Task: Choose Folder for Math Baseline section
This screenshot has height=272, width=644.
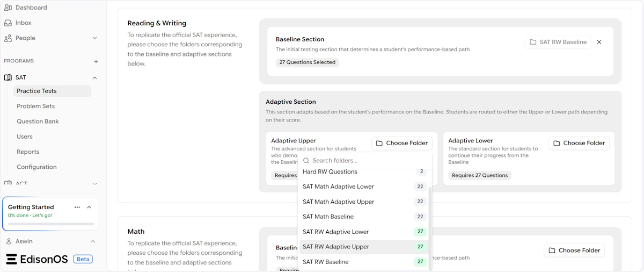Action: pyautogui.click(x=574, y=250)
